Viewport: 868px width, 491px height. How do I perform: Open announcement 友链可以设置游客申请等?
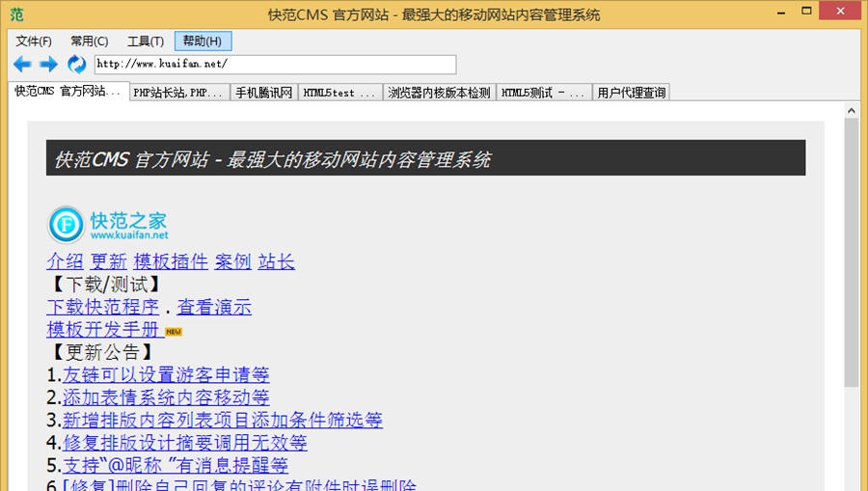coord(166,374)
